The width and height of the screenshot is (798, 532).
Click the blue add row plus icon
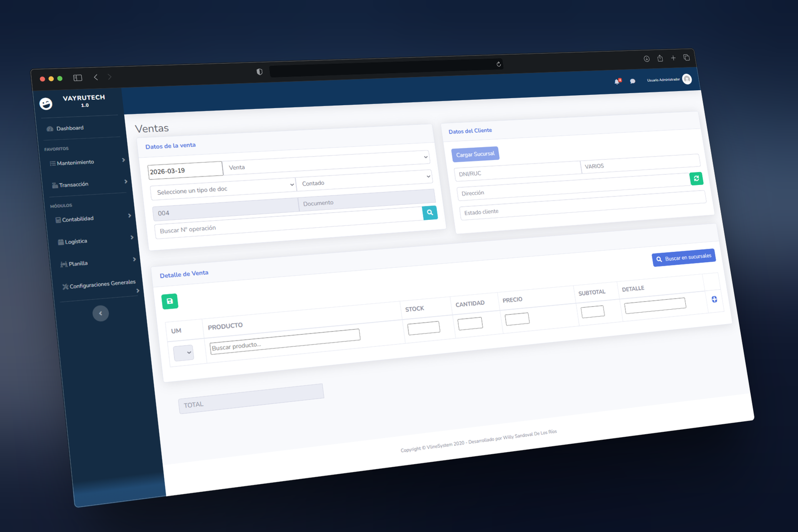(x=714, y=299)
